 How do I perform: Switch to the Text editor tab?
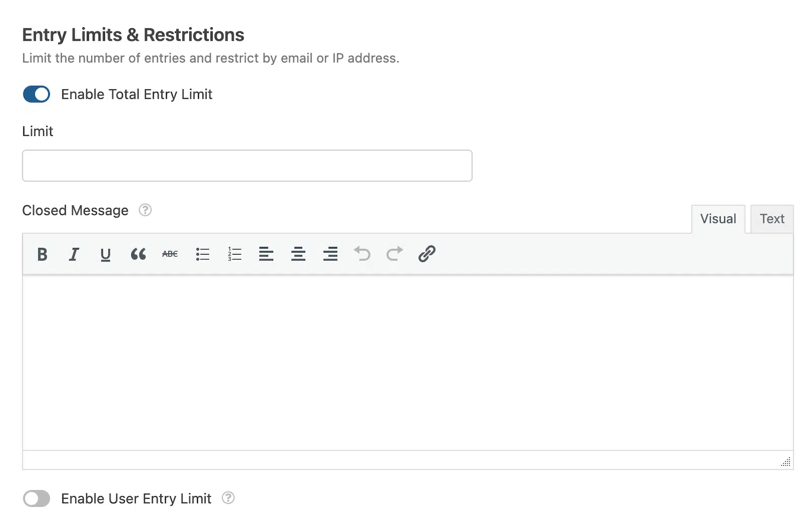pos(772,219)
